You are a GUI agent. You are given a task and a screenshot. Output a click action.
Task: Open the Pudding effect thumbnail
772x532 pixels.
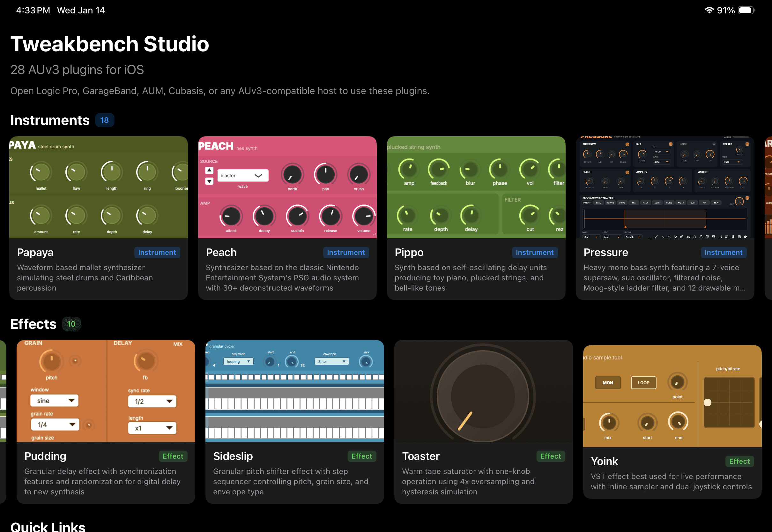106,391
